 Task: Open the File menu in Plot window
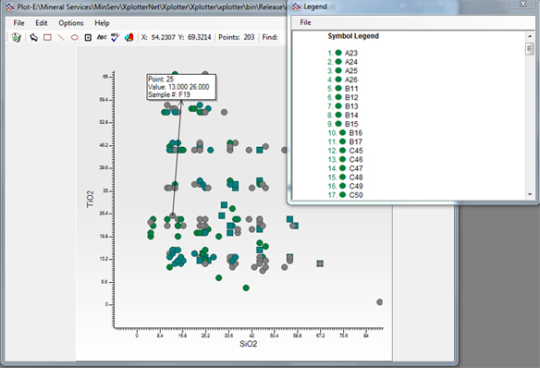click(x=19, y=23)
